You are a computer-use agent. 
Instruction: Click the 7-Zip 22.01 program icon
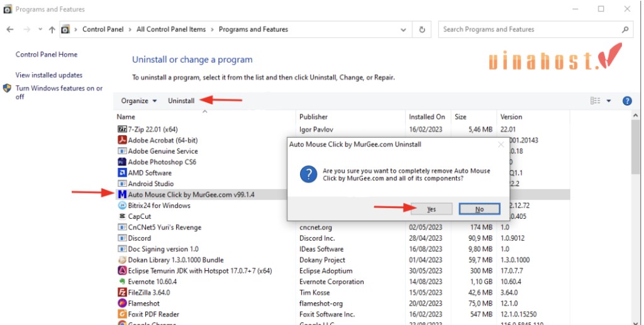tap(122, 129)
